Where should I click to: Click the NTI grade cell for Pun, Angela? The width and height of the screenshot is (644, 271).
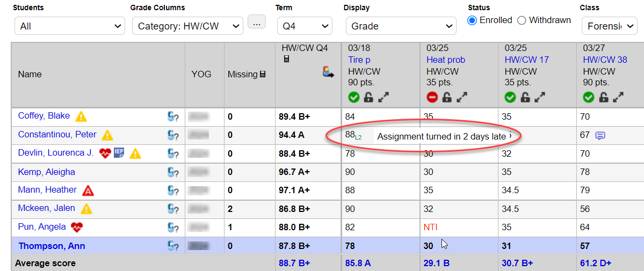(431, 227)
